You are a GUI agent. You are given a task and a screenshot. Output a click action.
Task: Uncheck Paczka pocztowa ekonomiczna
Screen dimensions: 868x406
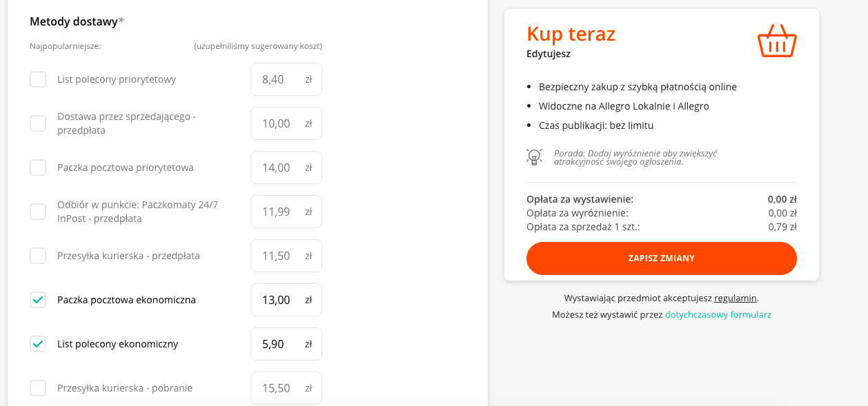click(x=38, y=299)
